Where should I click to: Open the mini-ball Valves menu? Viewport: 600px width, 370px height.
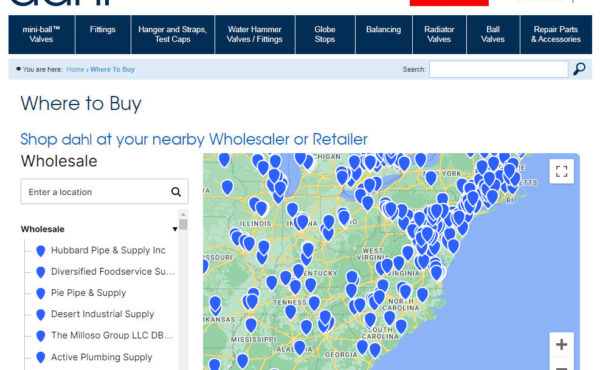(x=41, y=34)
